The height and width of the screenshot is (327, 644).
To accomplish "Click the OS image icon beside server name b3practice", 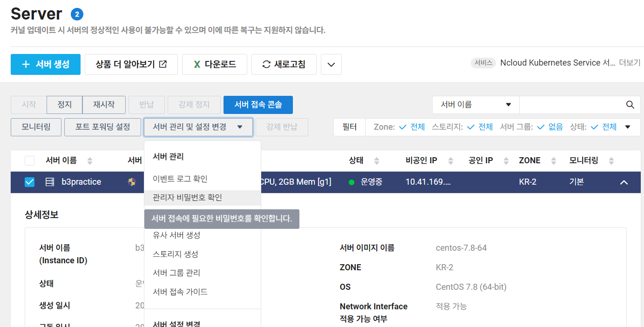I will pos(133,182).
